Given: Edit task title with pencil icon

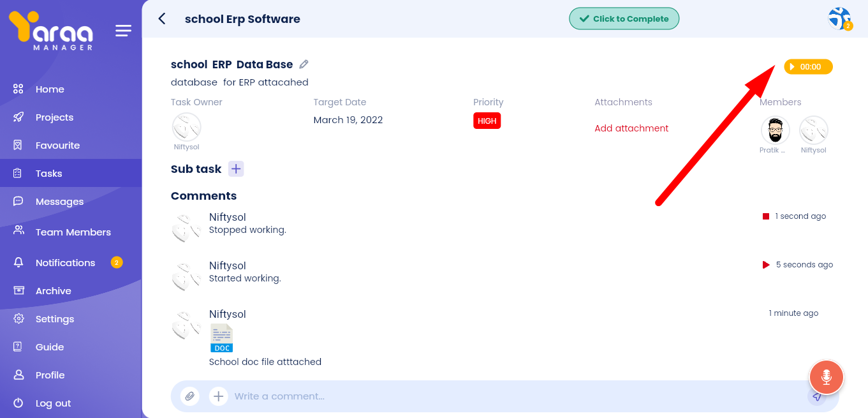Looking at the screenshot, I should [x=304, y=64].
